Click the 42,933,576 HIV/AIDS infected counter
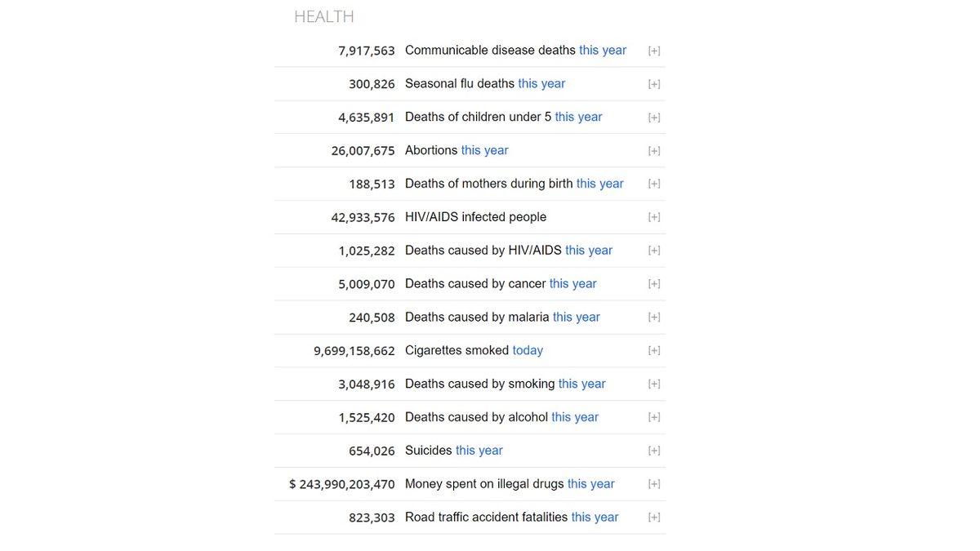This screenshot has height=551, width=980. (x=363, y=217)
